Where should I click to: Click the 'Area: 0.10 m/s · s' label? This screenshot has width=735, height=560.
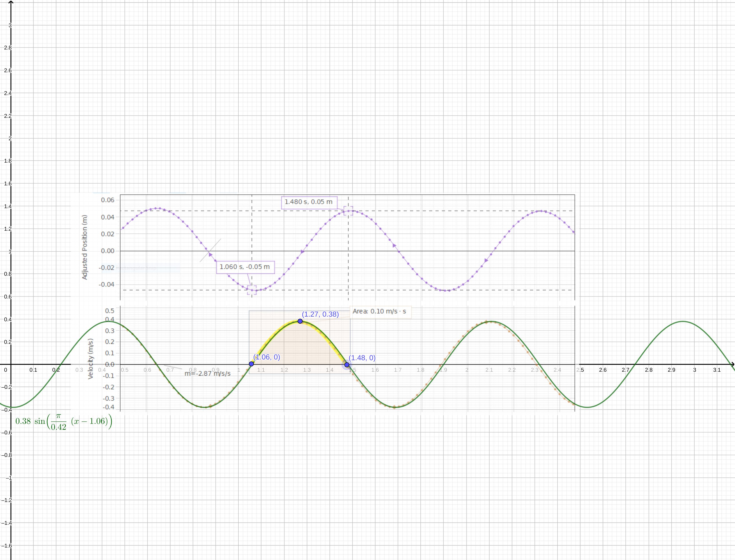[380, 312]
